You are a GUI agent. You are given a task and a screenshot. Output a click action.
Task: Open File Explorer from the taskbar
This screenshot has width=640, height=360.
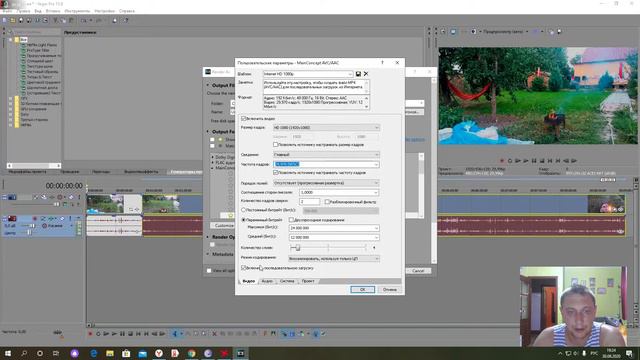110,353
